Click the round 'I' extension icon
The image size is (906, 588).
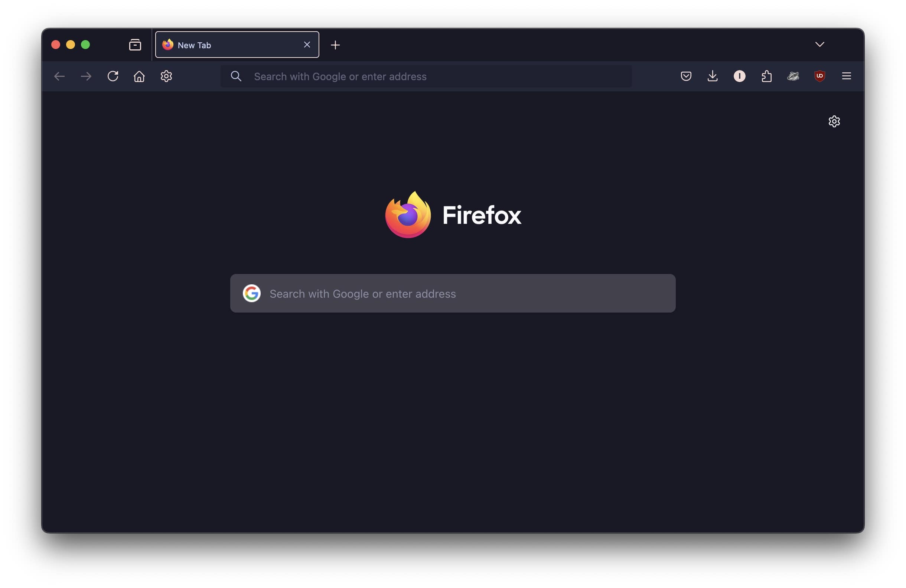coord(740,76)
